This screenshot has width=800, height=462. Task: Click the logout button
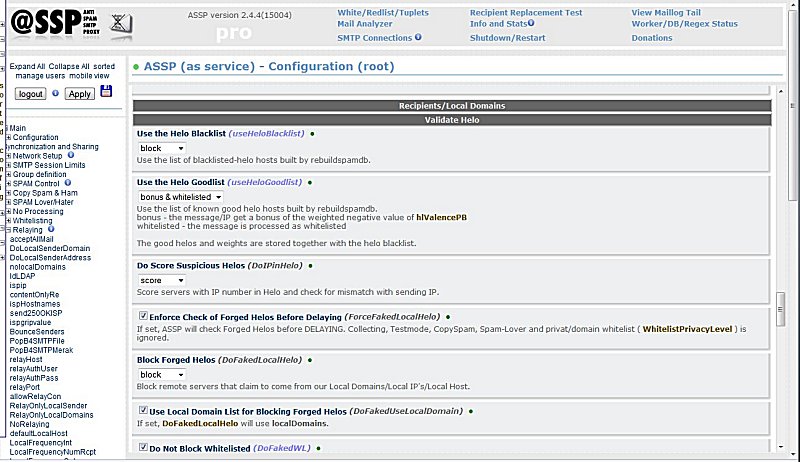(x=31, y=94)
